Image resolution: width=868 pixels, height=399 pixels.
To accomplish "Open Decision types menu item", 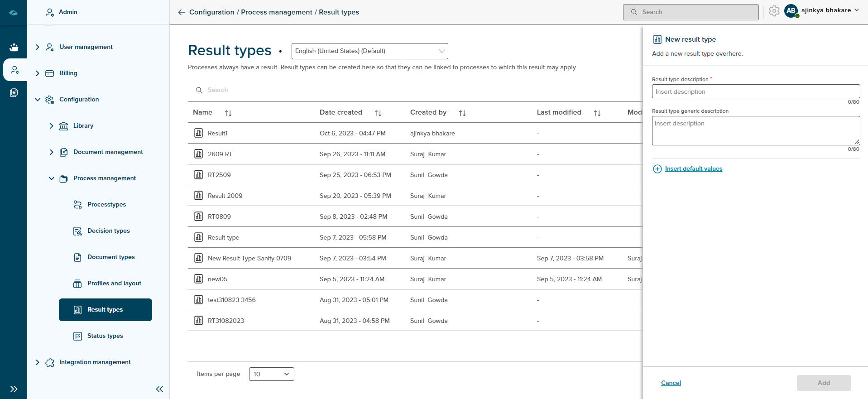I will click(x=108, y=231).
